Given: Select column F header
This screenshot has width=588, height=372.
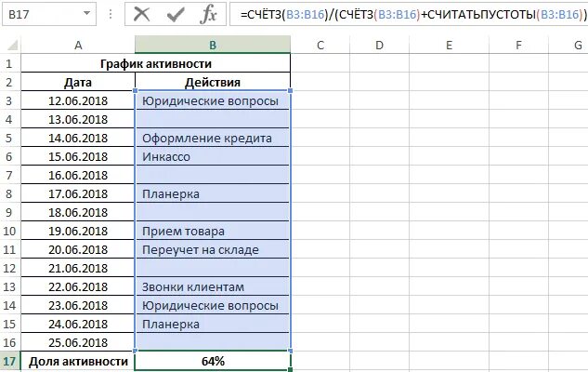Looking at the screenshot, I should 518,45.
